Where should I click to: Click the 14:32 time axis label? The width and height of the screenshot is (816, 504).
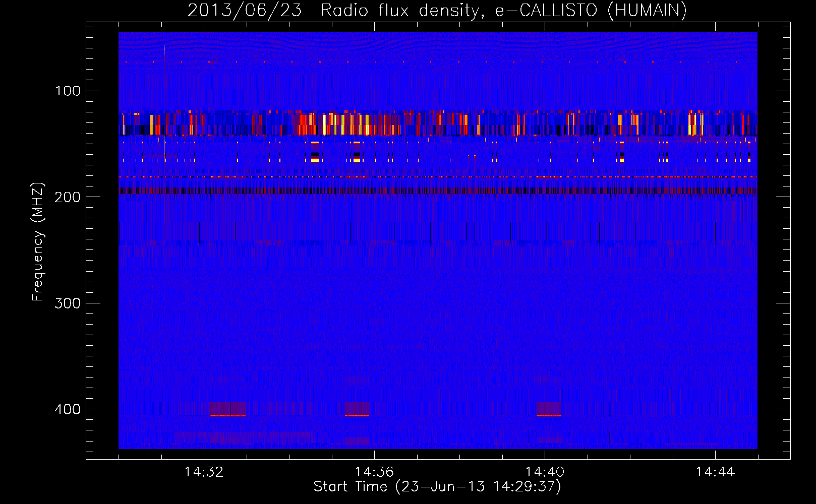click(204, 472)
